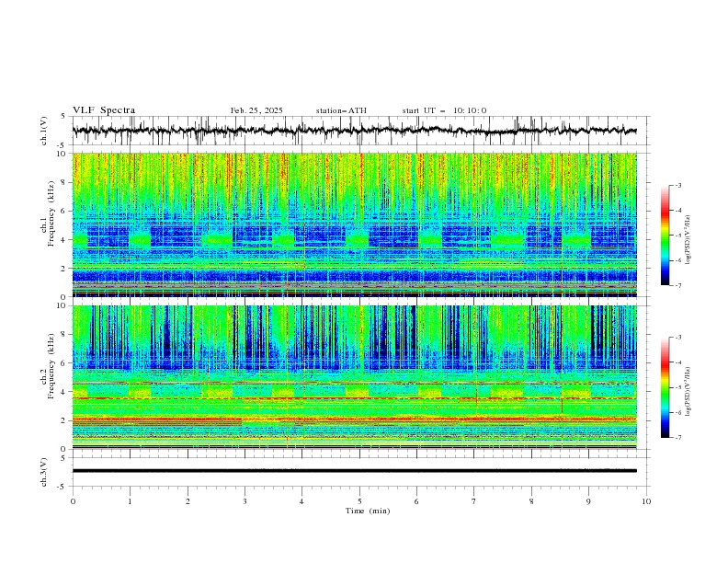Click the ch.2 'Frequency (kHz)' axis label
This screenshot has height=563, width=728.
51,366
